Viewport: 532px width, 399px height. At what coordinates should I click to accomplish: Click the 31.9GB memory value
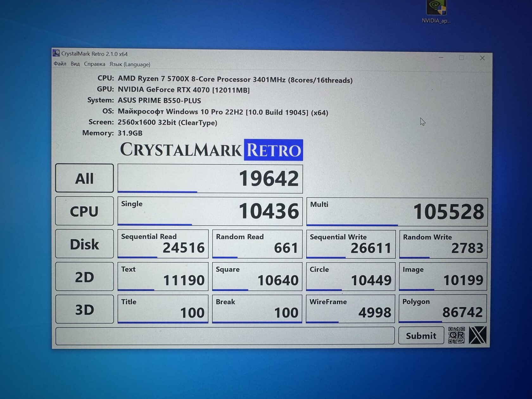point(130,133)
